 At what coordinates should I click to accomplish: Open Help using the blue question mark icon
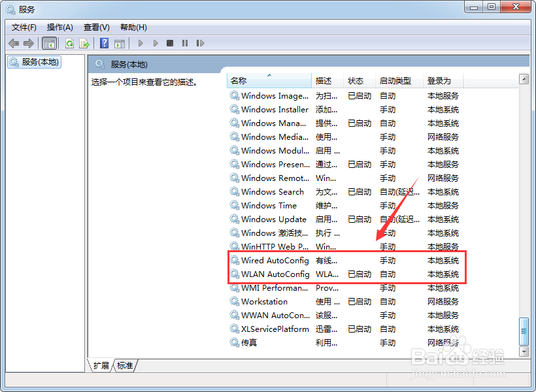105,42
